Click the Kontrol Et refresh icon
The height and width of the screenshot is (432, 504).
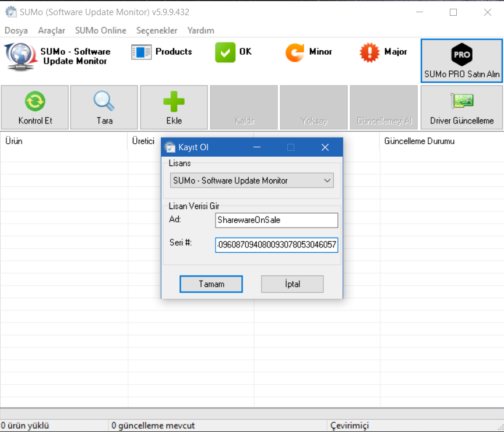[x=35, y=101]
